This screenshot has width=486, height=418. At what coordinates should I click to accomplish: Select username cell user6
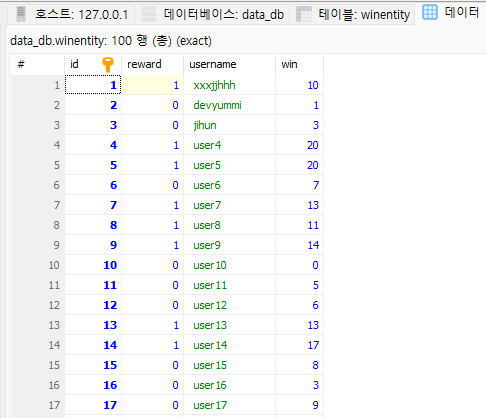tap(229, 185)
